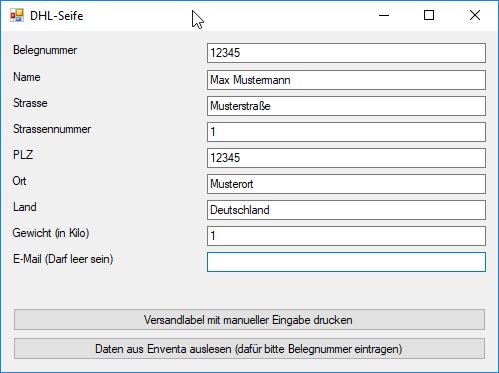The image size is (499, 373).
Task: Focus the Name field with Max Mustermann
Action: point(346,80)
